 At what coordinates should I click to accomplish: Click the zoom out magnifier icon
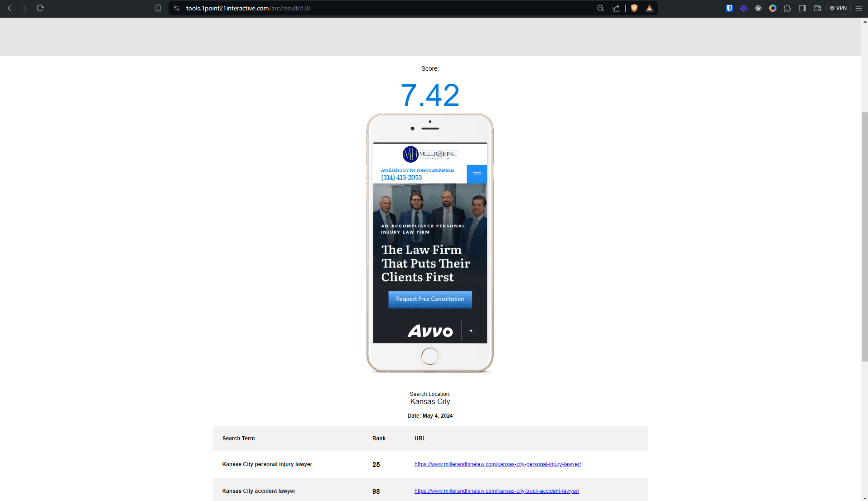point(601,8)
